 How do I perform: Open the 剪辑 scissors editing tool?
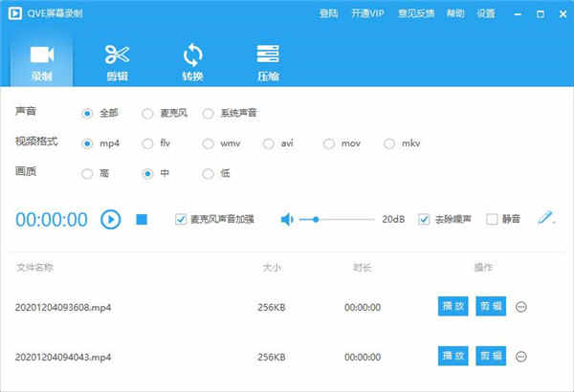click(117, 62)
